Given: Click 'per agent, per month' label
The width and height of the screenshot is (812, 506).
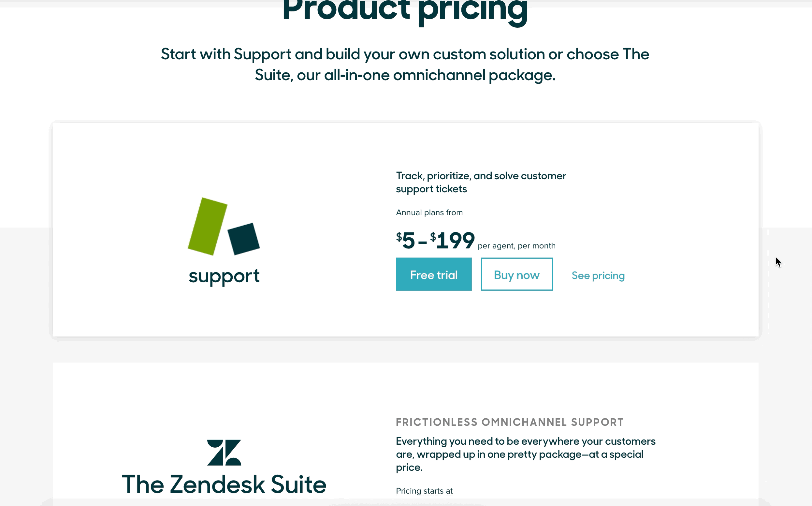Looking at the screenshot, I should (x=517, y=246).
